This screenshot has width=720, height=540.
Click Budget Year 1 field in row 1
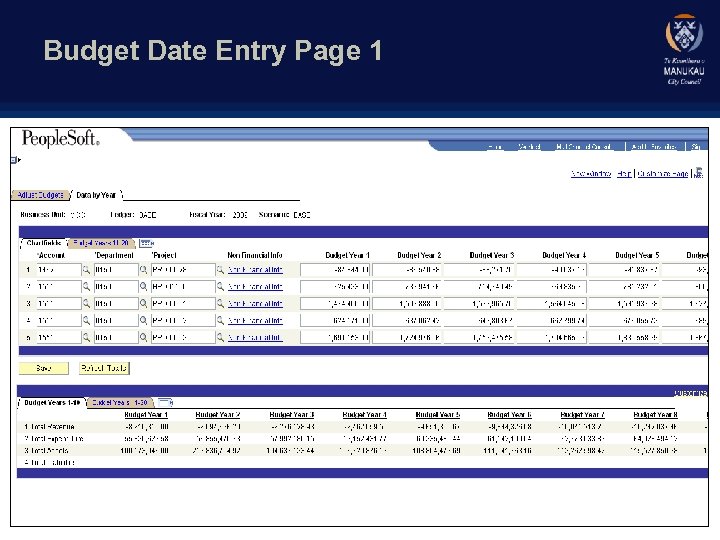(335, 270)
